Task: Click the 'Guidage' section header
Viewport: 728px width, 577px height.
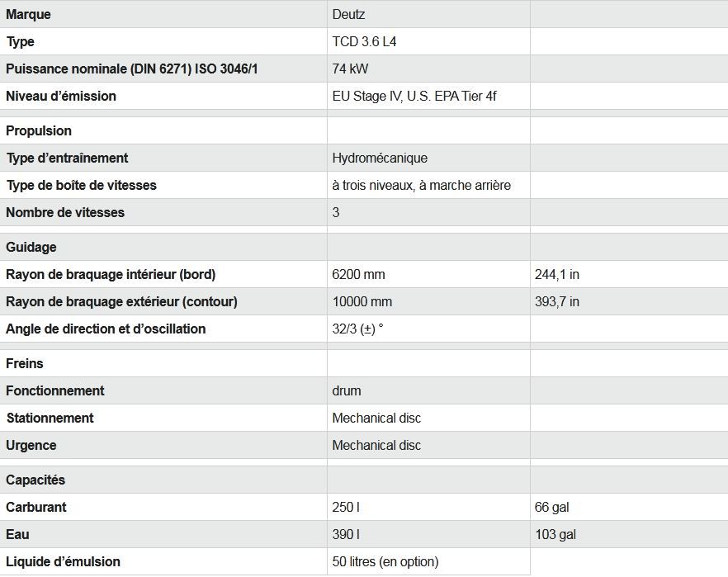Action: [x=31, y=247]
